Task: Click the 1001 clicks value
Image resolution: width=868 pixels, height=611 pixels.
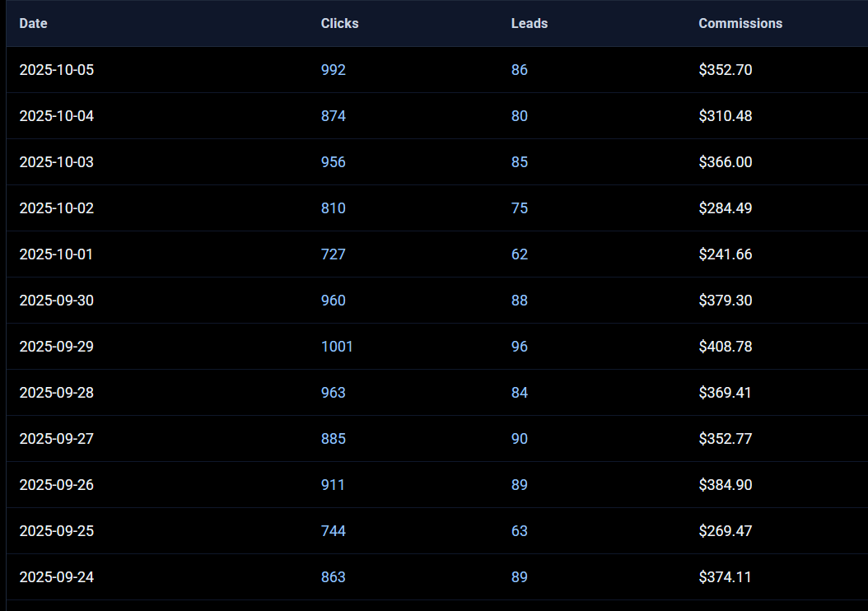Action: (x=337, y=347)
